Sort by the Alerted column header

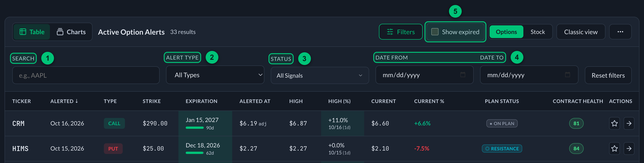pyautogui.click(x=64, y=101)
